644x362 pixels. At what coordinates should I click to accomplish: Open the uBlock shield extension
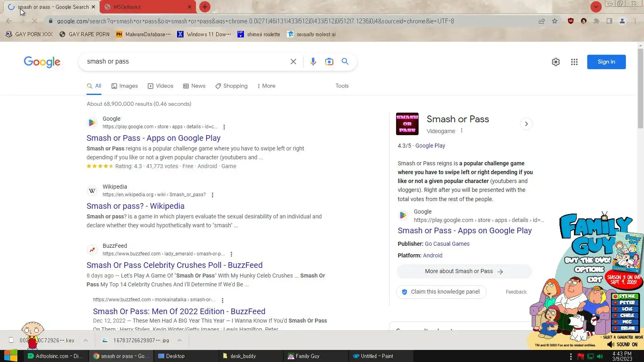[570, 21]
